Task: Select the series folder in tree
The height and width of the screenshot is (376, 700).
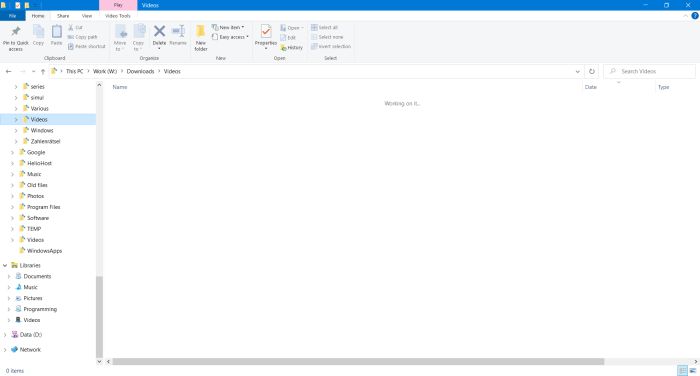Action: (x=38, y=87)
